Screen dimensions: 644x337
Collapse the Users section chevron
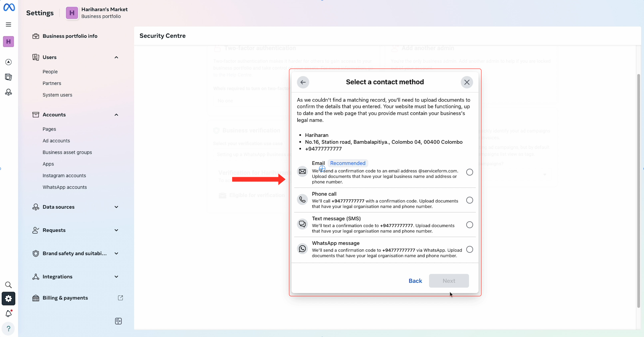pyautogui.click(x=116, y=57)
